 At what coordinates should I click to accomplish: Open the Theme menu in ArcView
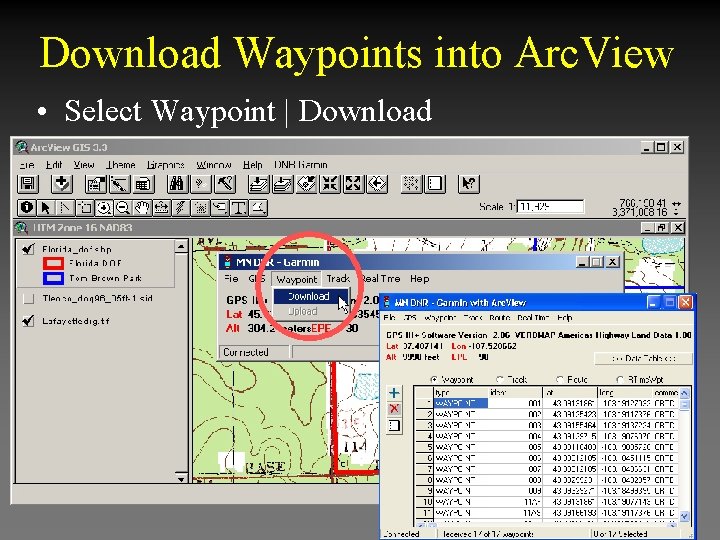pos(121,164)
